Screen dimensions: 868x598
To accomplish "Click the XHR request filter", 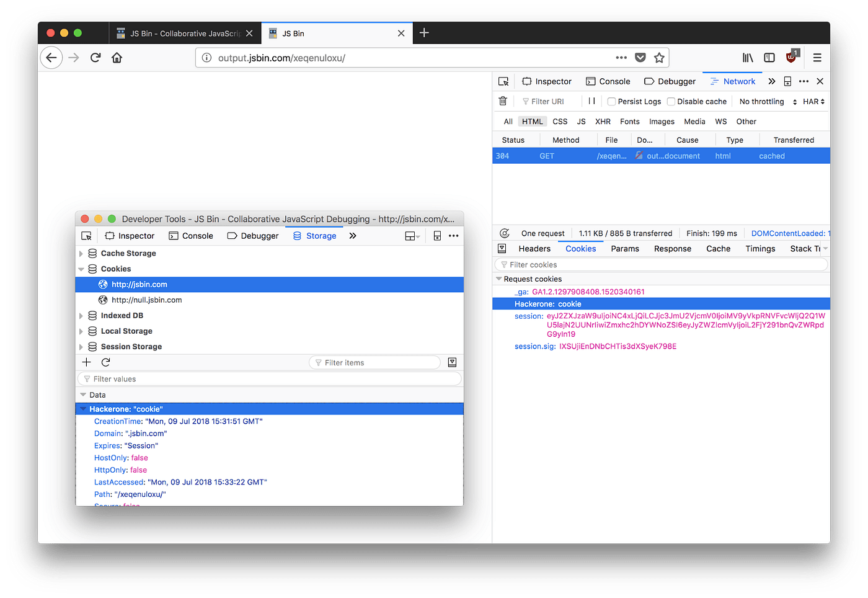I will (x=602, y=121).
